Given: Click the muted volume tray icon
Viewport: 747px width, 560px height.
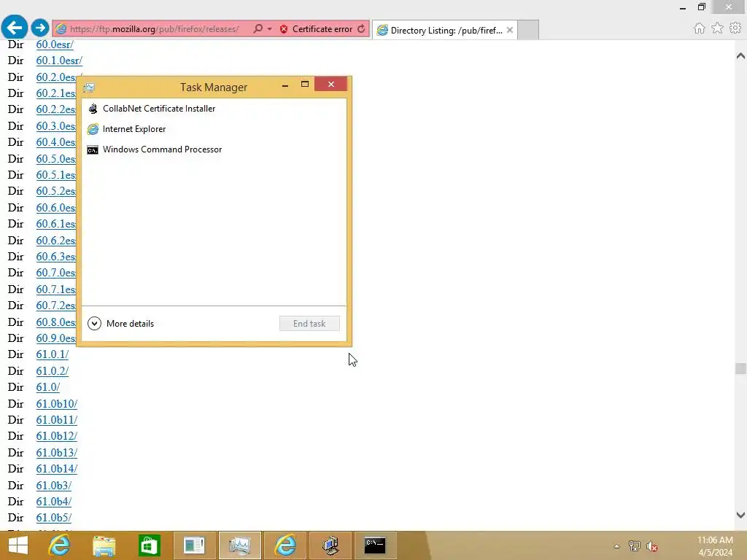Looking at the screenshot, I should [652, 546].
